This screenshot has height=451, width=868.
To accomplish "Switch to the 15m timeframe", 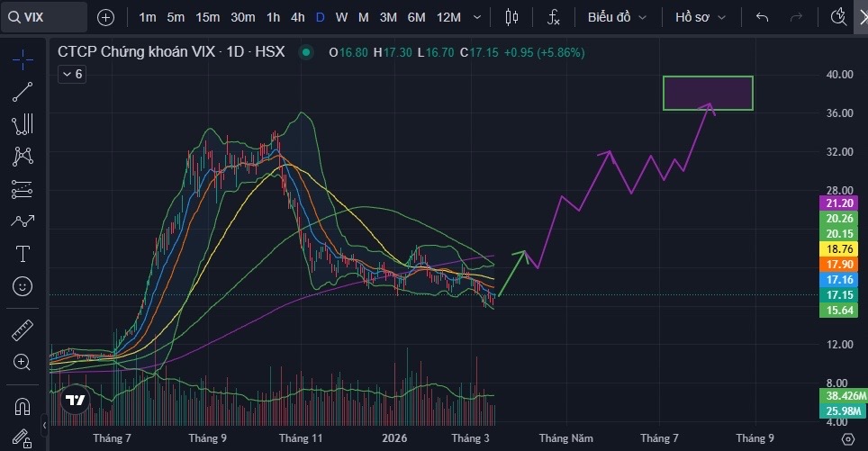I will 208,18.
